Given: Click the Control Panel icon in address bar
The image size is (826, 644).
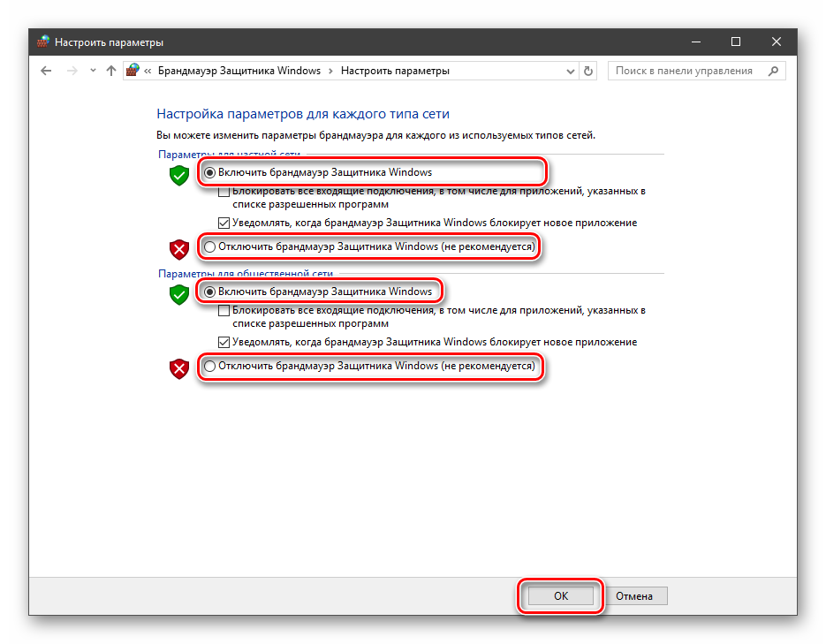Looking at the screenshot, I should [133, 71].
